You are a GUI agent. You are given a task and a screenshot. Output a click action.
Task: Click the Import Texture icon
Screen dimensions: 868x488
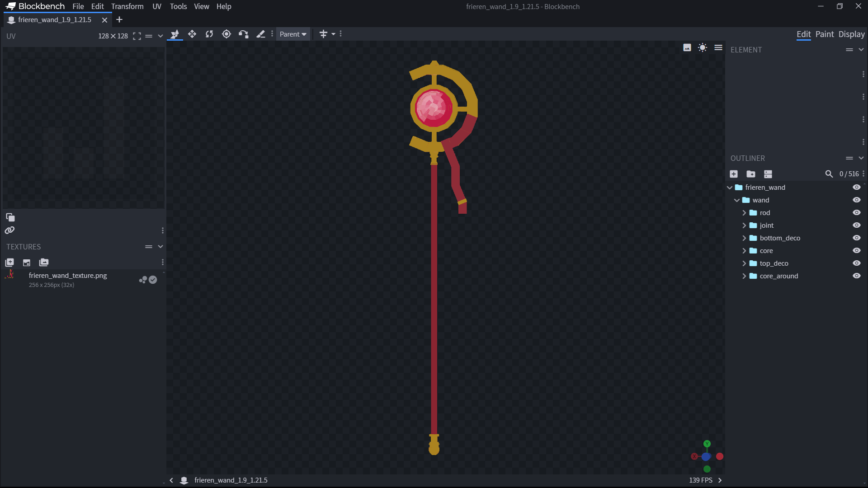9,263
